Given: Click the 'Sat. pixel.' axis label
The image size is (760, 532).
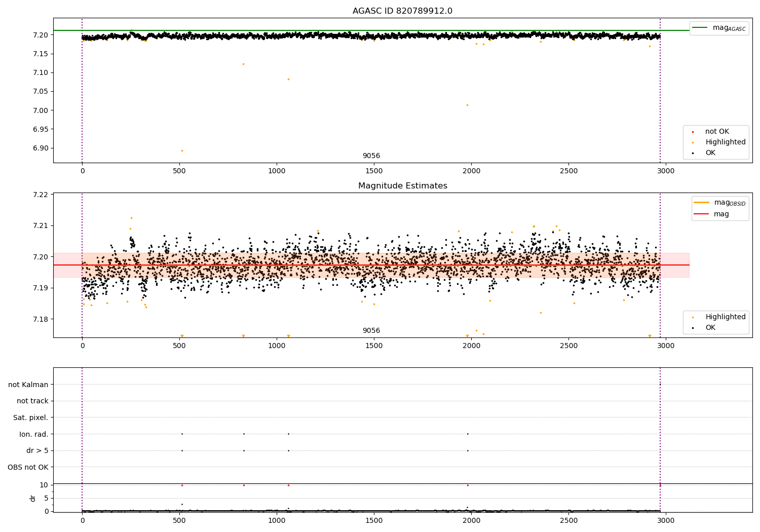Looking at the screenshot, I should (x=31, y=418).
